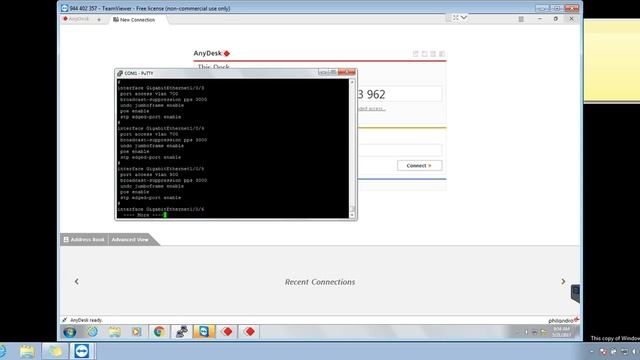Expand the TeamViewer toolbar chevron
Screen dimensions: 640x360
[464, 18]
